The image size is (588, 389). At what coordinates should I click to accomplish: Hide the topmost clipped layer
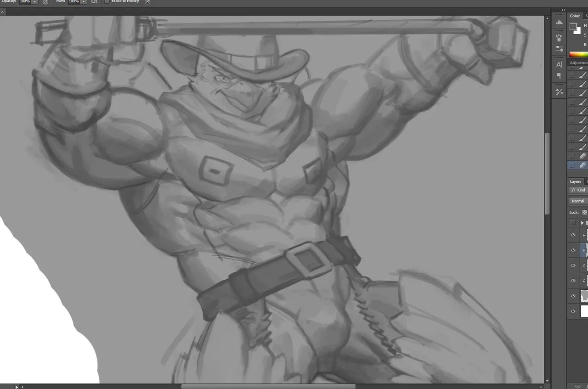tap(573, 235)
